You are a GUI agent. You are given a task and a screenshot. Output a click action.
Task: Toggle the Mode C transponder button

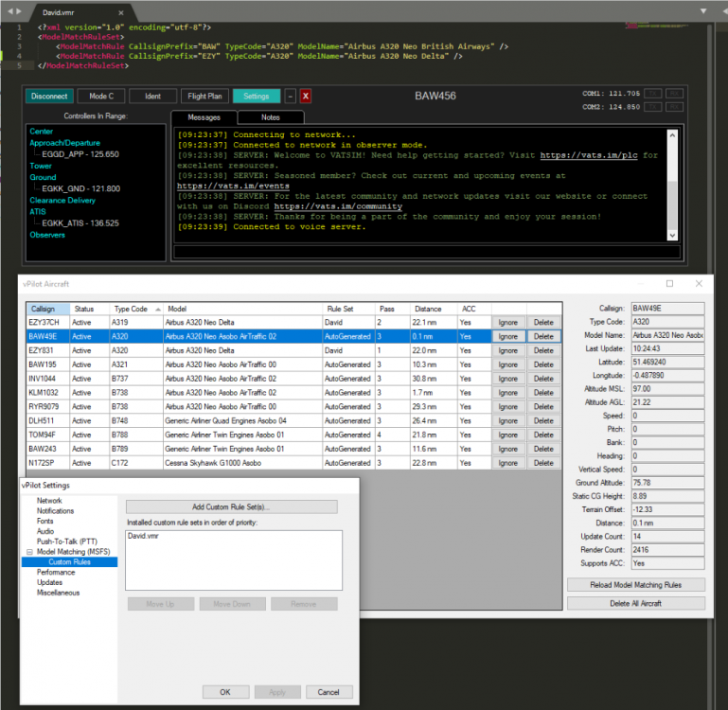(x=101, y=96)
